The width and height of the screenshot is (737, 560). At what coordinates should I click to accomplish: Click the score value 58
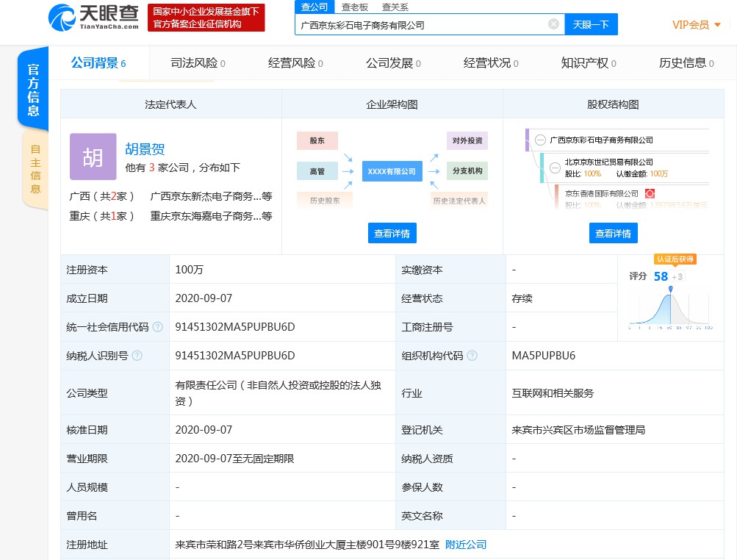click(661, 276)
